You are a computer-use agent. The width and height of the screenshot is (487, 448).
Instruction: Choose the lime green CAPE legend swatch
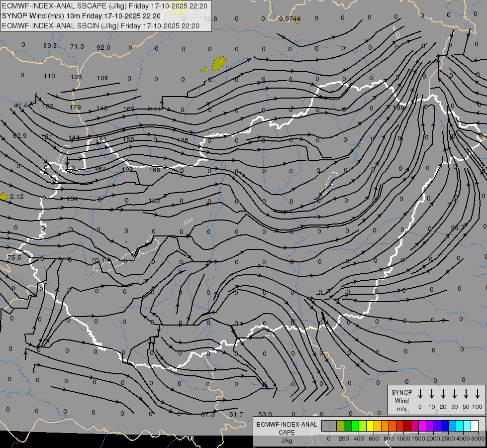click(363, 426)
